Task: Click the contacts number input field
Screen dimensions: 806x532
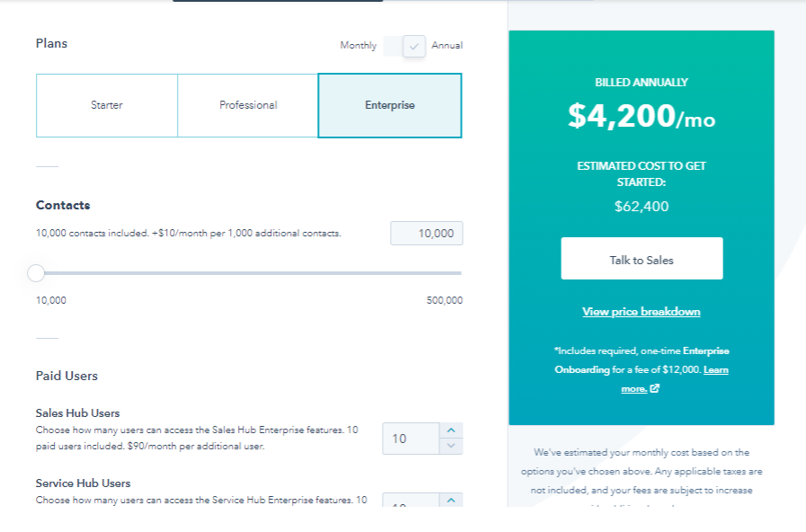Action: (x=427, y=234)
